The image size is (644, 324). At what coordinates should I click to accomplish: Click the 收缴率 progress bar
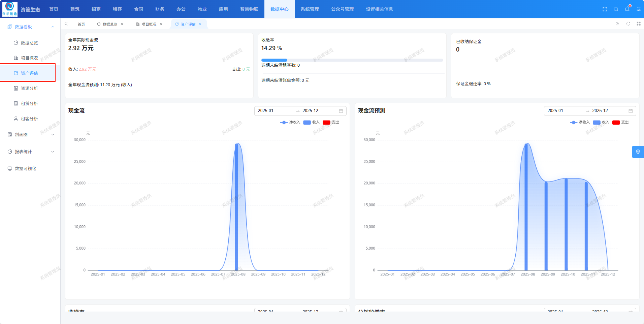(x=352, y=60)
